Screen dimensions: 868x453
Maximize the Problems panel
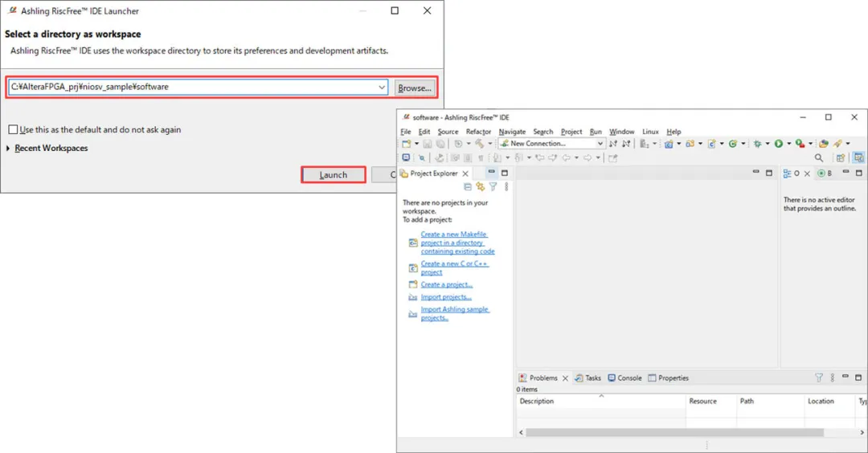click(858, 377)
